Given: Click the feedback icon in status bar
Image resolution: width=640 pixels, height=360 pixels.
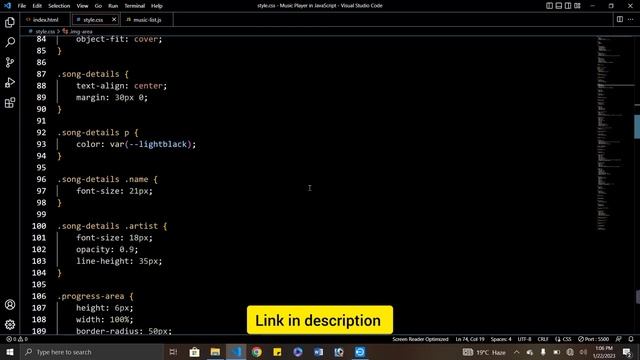Looking at the screenshot, I should [619, 339].
